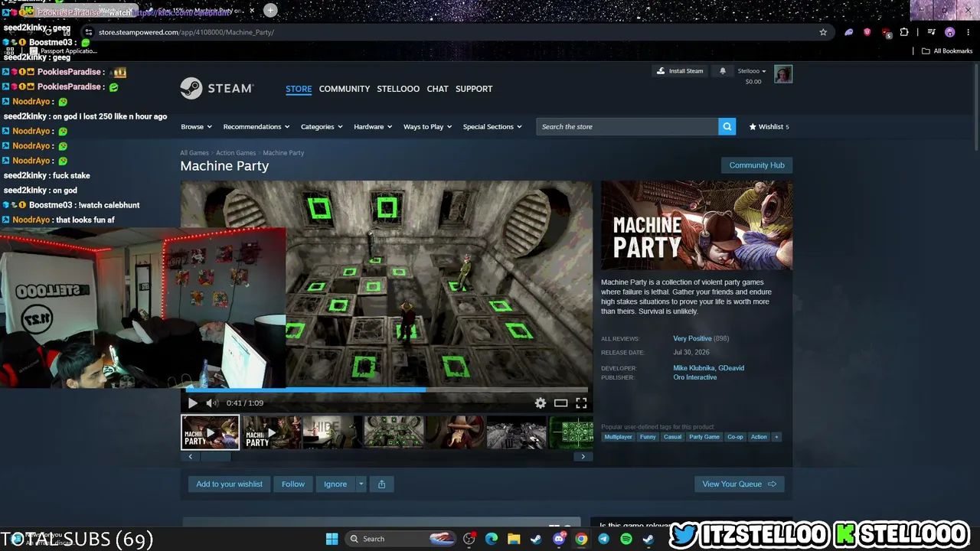Open the Chrome extensions puzzle icon
980x551 pixels.
pos(904,32)
